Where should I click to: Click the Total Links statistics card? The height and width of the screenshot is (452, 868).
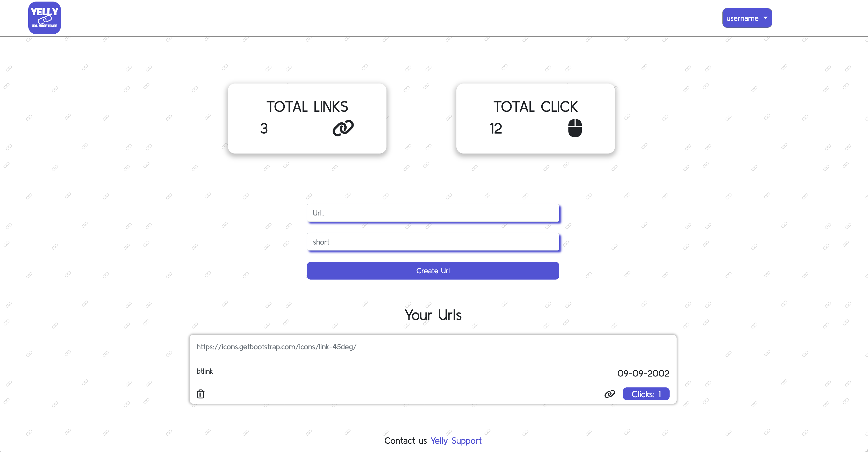307,119
